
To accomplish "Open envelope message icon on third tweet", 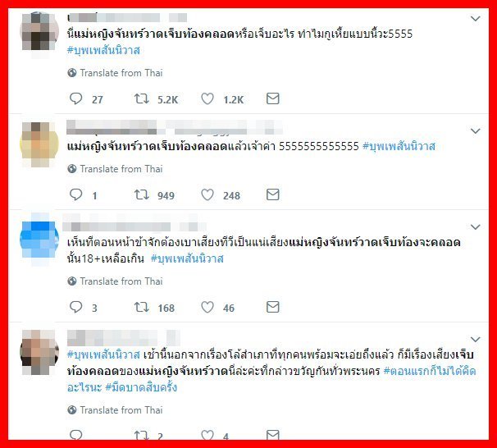I will click(x=272, y=307).
